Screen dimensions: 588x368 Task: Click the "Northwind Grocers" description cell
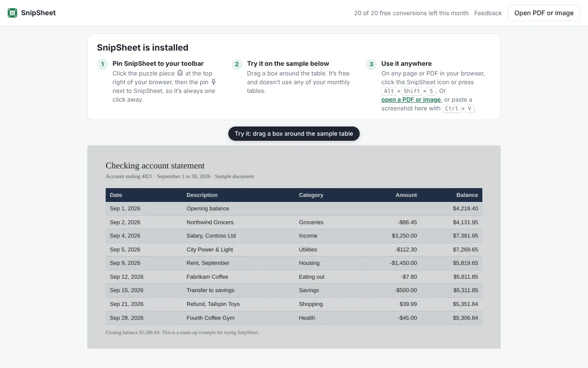click(x=210, y=222)
